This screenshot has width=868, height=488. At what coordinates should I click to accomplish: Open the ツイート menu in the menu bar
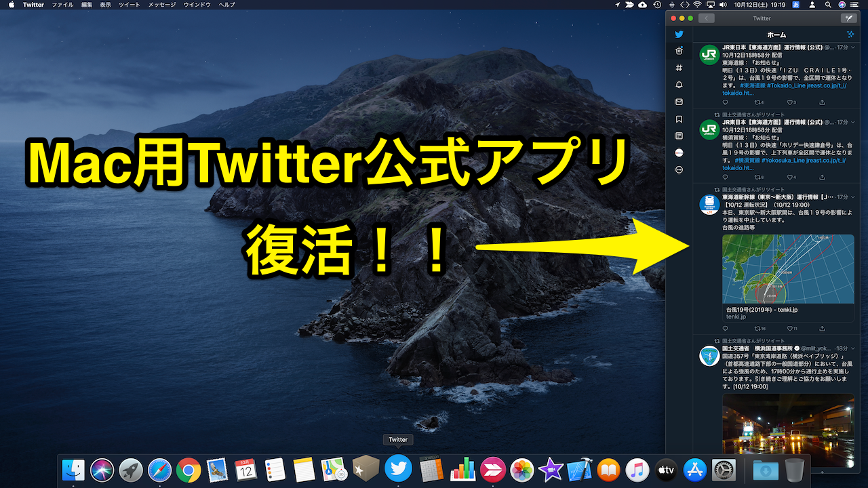[129, 5]
